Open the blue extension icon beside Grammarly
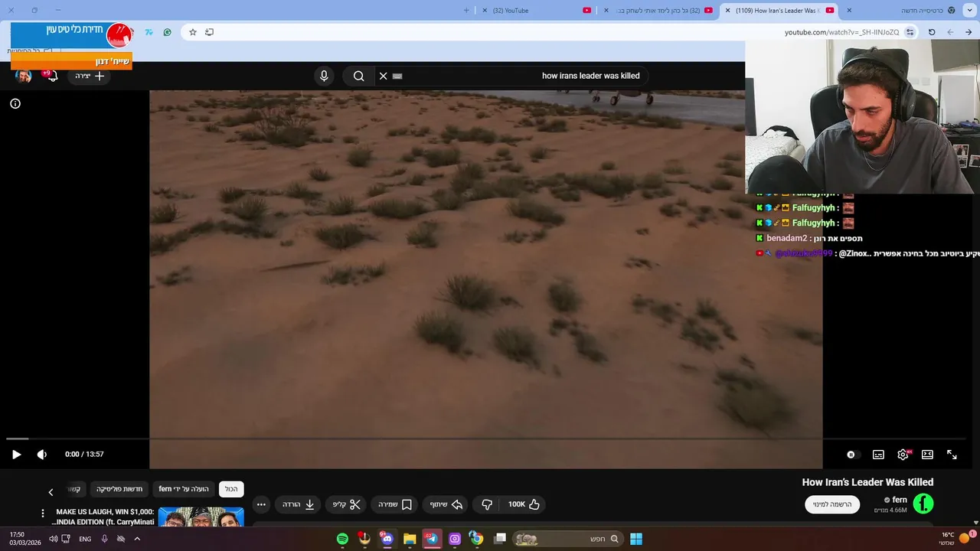The height and width of the screenshot is (551, 980). point(149,32)
